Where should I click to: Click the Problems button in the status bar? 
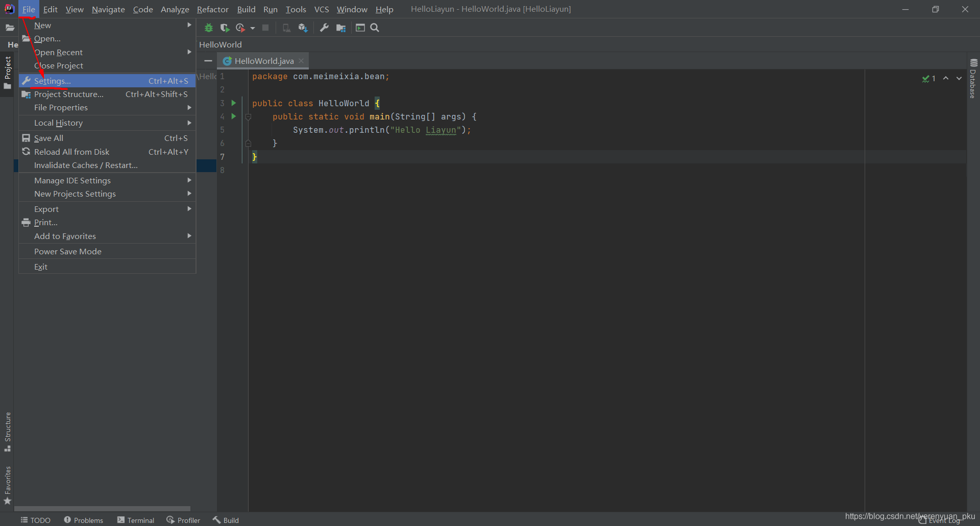[x=83, y=520]
